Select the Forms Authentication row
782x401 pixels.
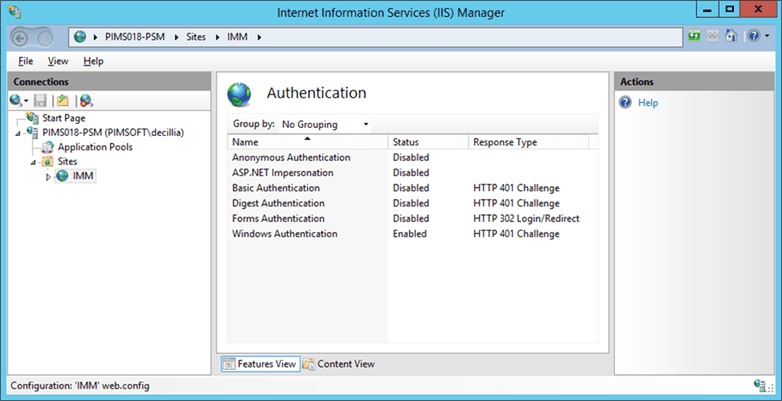point(413,218)
